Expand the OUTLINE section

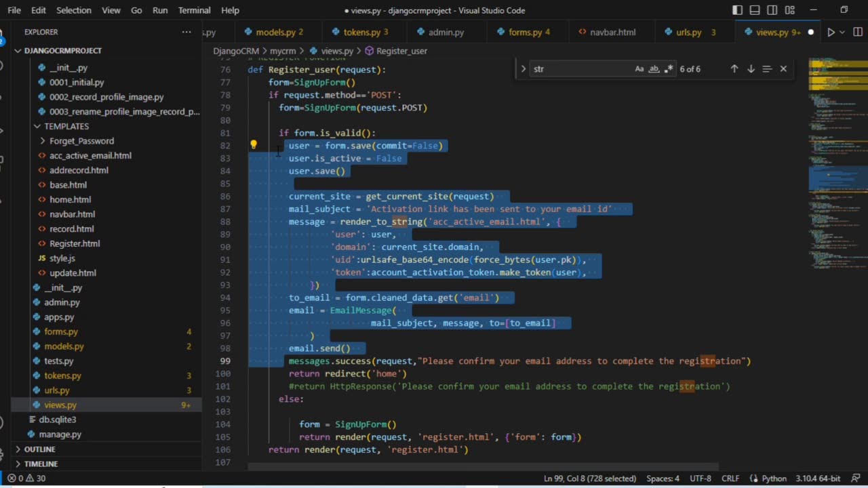coord(40,449)
